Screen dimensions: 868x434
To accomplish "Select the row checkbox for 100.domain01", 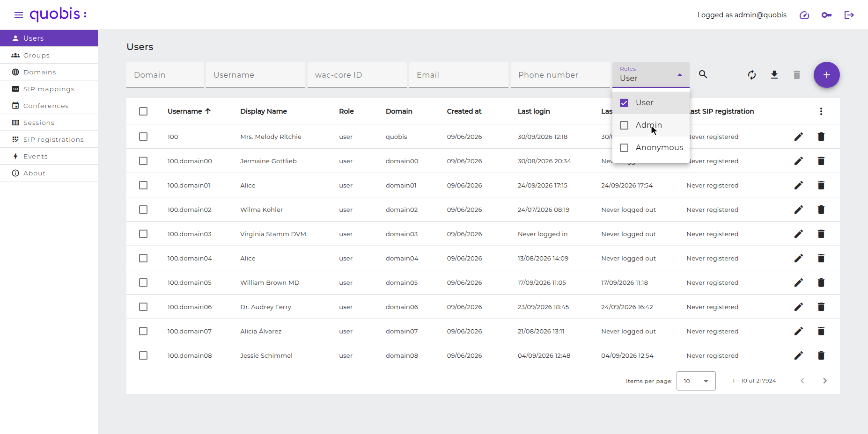I will point(143,185).
